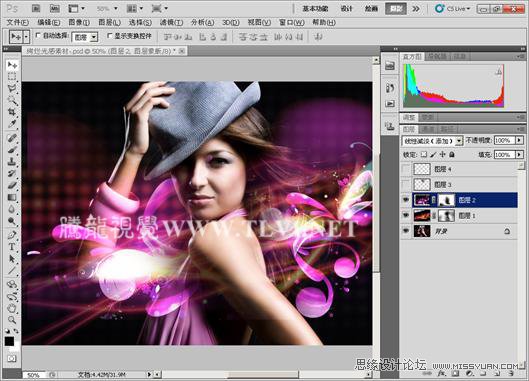Open the 文件(F) menu
Viewport: 529px width, 381px height.
tap(18, 22)
